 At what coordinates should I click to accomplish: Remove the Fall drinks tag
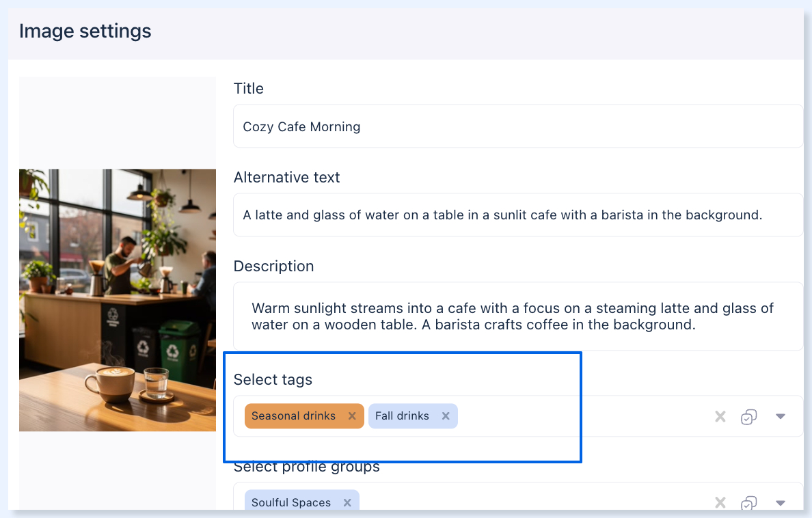pyautogui.click(x=446, y=416)
